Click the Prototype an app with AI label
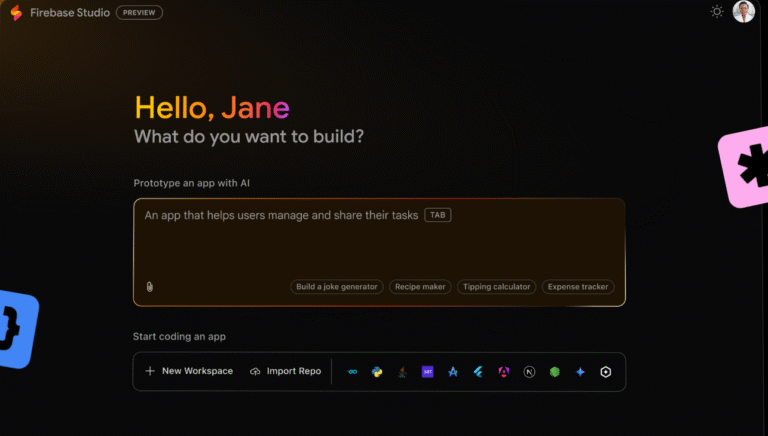Image resolution: width=768 pixels, height=436 pixels. 192,183
